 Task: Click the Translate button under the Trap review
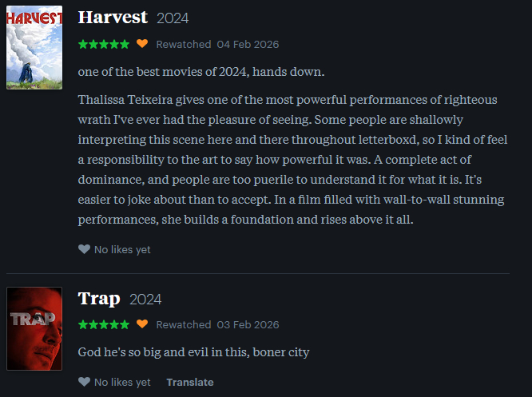(189, 383)
